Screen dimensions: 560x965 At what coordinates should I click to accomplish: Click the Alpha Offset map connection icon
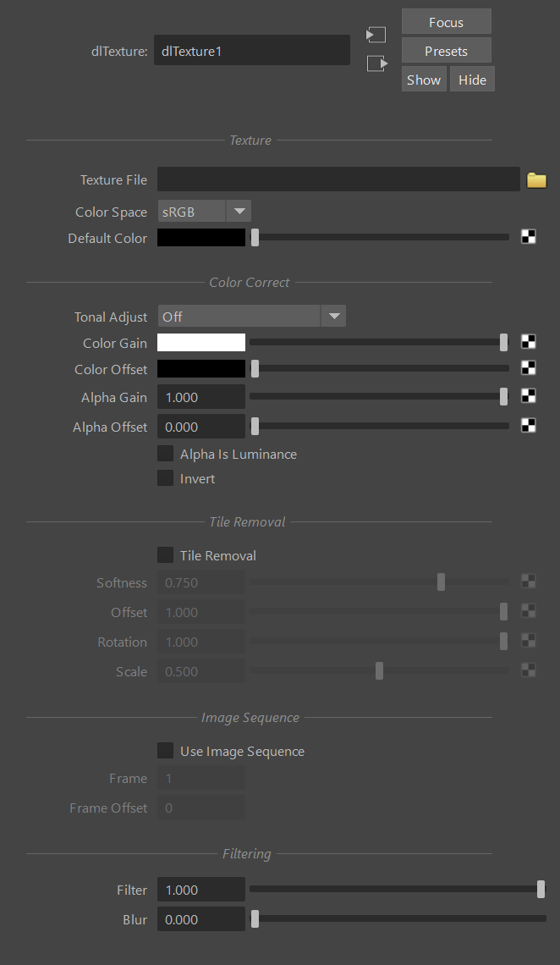click(x=528, y=426)
